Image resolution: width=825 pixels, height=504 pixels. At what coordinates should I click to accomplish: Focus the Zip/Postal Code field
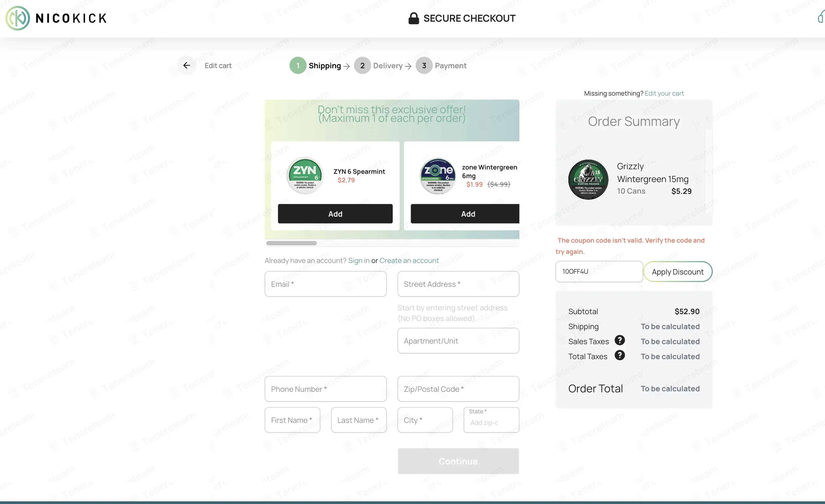click(458, 389)
